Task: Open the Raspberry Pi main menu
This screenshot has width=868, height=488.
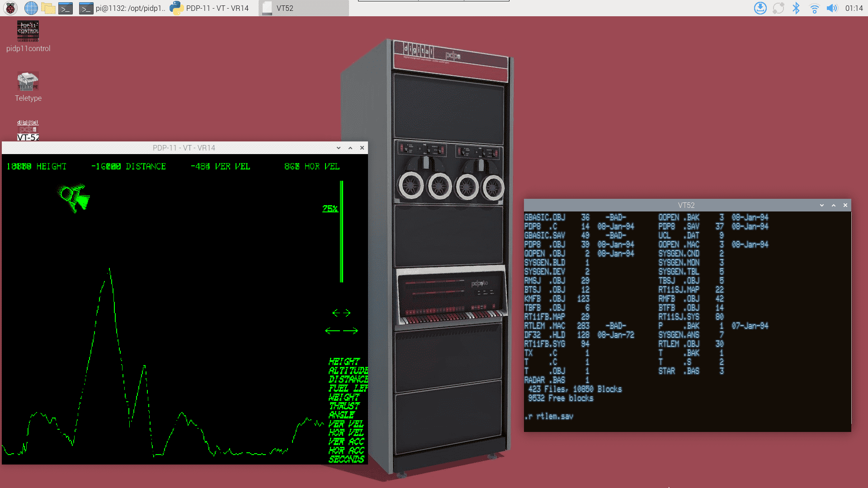Action: point(10,8)
